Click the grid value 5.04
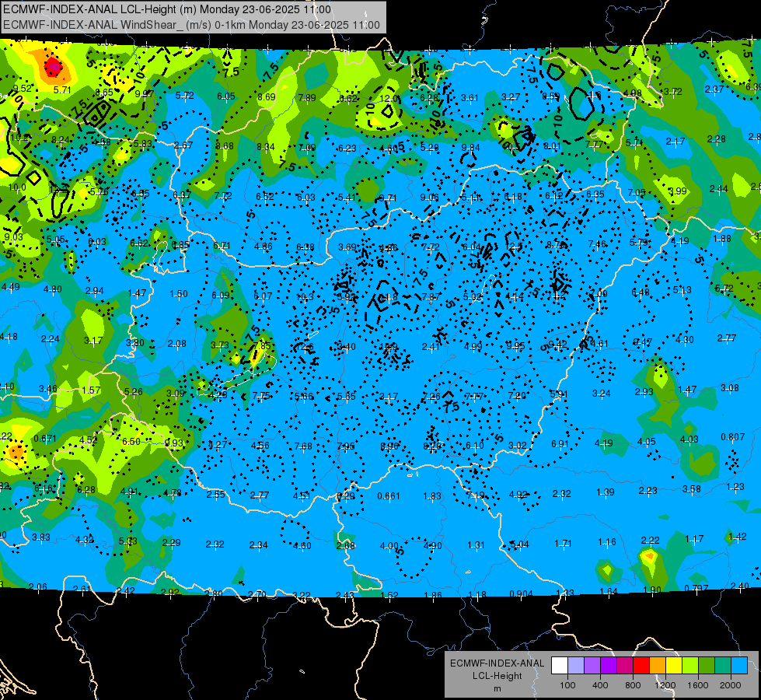 point(519,544)
